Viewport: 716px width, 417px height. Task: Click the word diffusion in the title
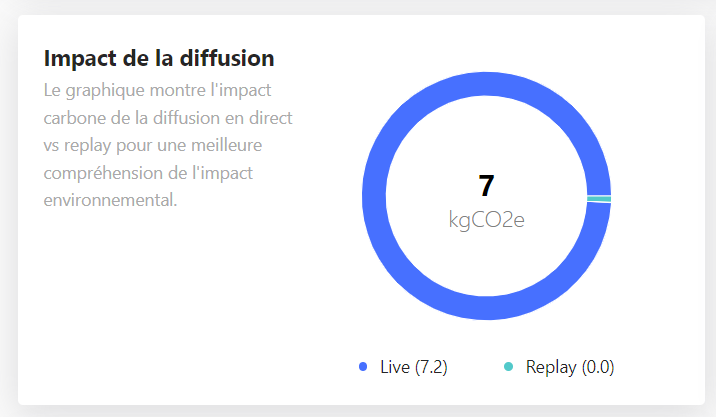click(x=230, y=58)
